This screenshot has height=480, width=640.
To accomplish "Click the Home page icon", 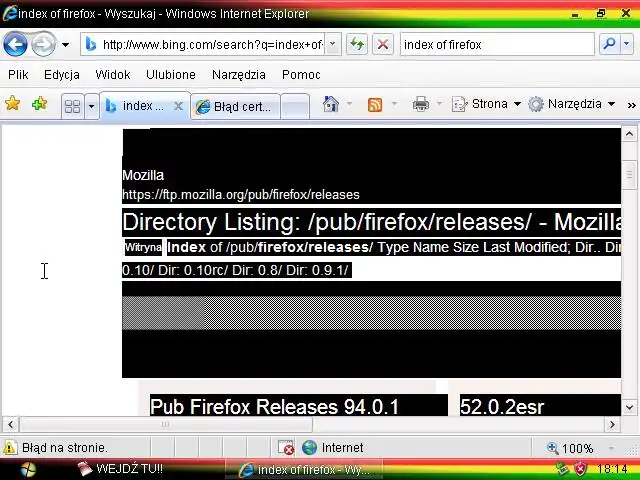I will (331, 104).
